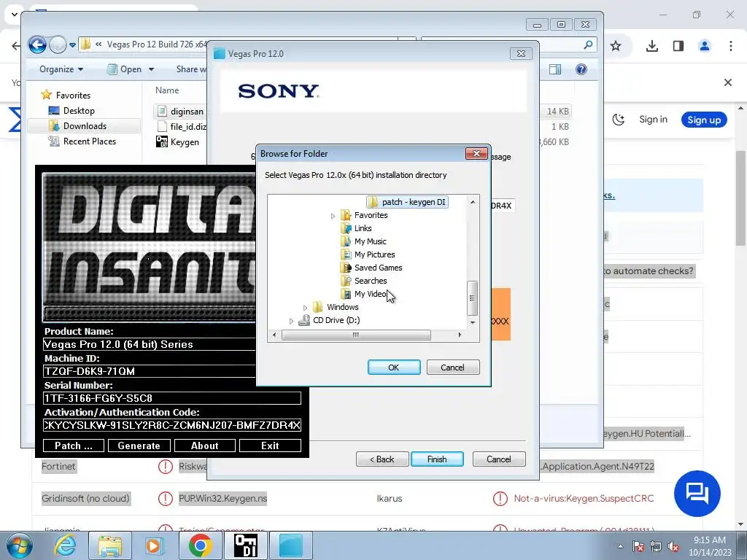Open dropdown arrow next to Open
This screenshot has height=560, width=747.
click(152, 69)
